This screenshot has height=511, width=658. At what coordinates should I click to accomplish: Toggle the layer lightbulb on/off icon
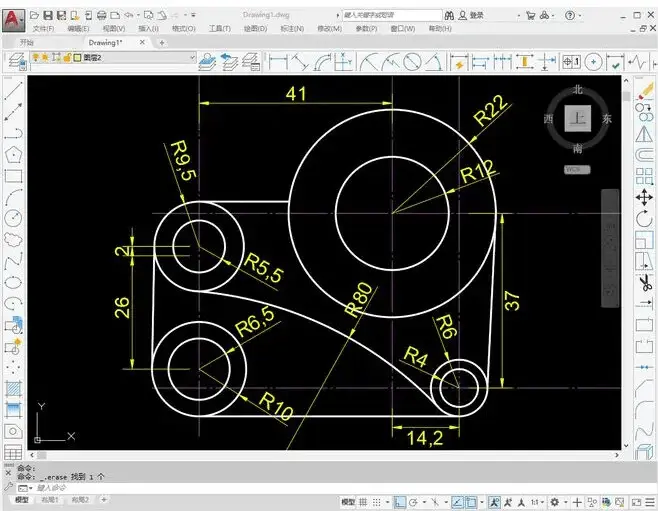pos(36,57)
